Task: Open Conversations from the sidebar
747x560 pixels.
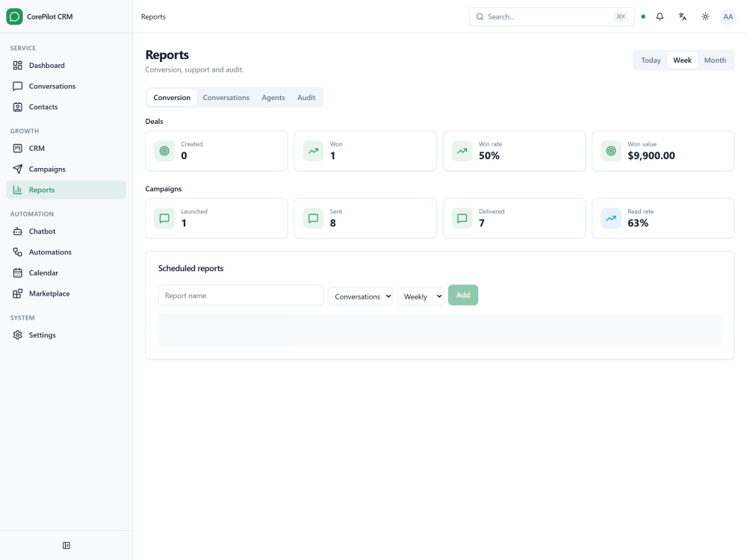Action: tap(66, 86)
